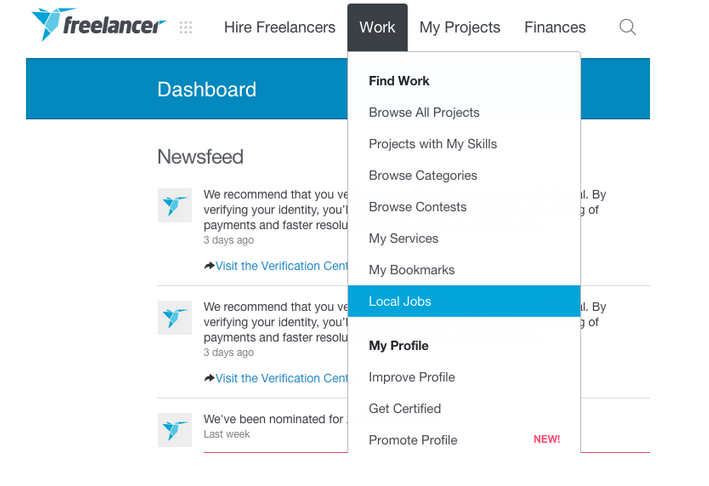Screen dimensions: 709x486
Task: Click the Freelancer logo
Action: point(97,26)
